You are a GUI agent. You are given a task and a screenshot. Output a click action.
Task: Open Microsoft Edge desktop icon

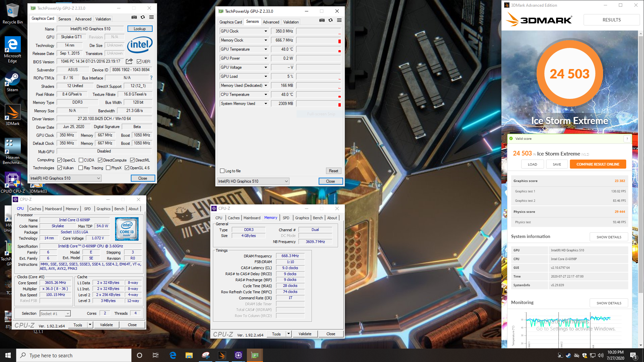click(12, 50)
